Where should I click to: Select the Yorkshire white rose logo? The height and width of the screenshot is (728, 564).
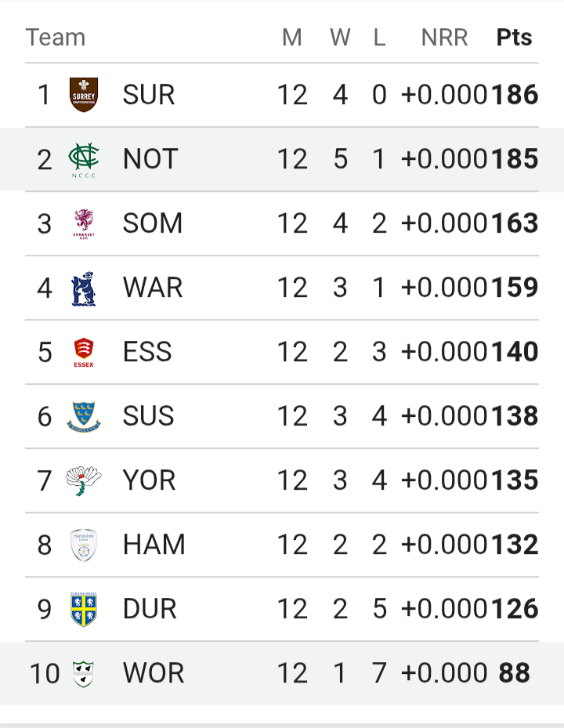pyautogui.click(x=84, y=480)
